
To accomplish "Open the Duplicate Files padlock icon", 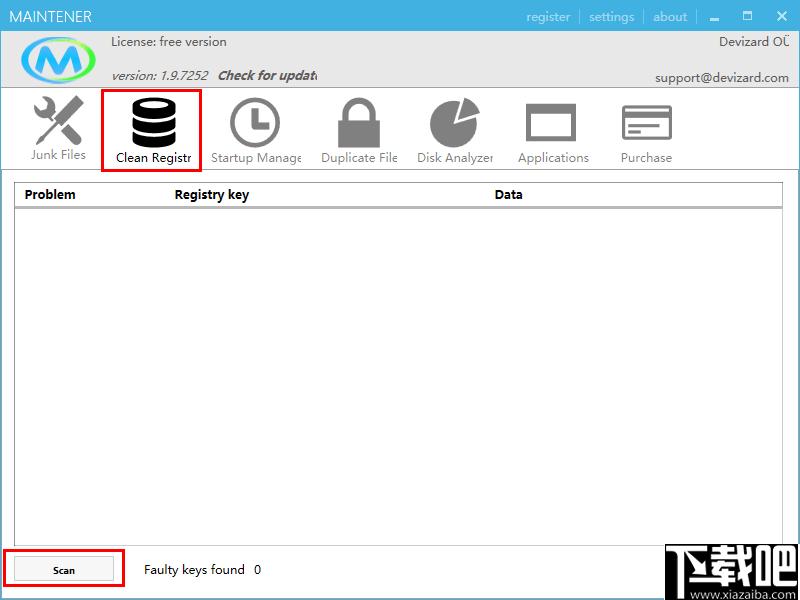I will pos(359,122).
